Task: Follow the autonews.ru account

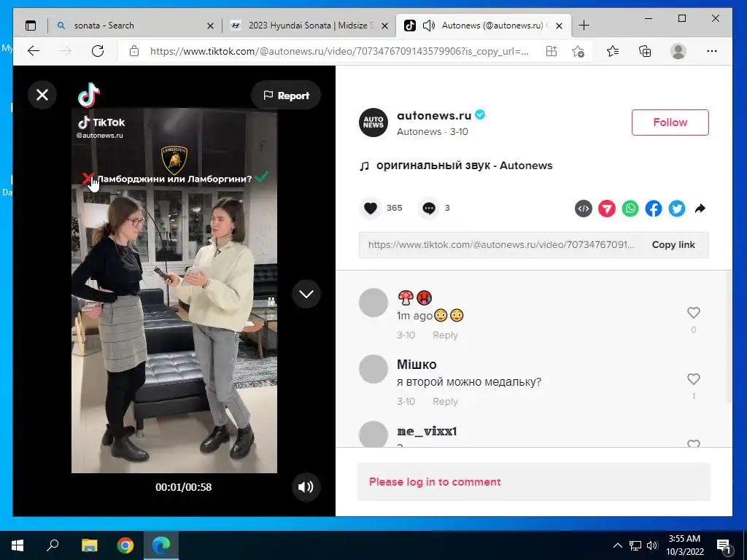Action: click(x=670, y=122)
